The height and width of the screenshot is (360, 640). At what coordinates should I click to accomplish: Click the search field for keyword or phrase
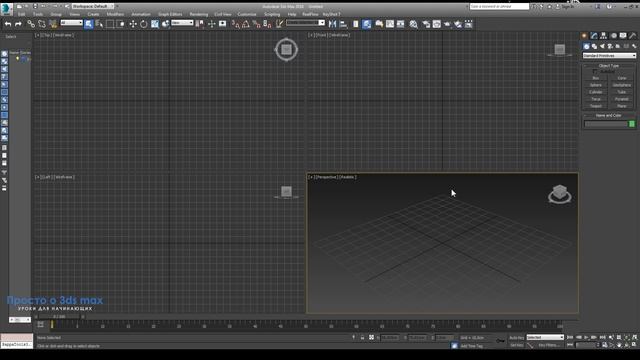click(499, 7)
